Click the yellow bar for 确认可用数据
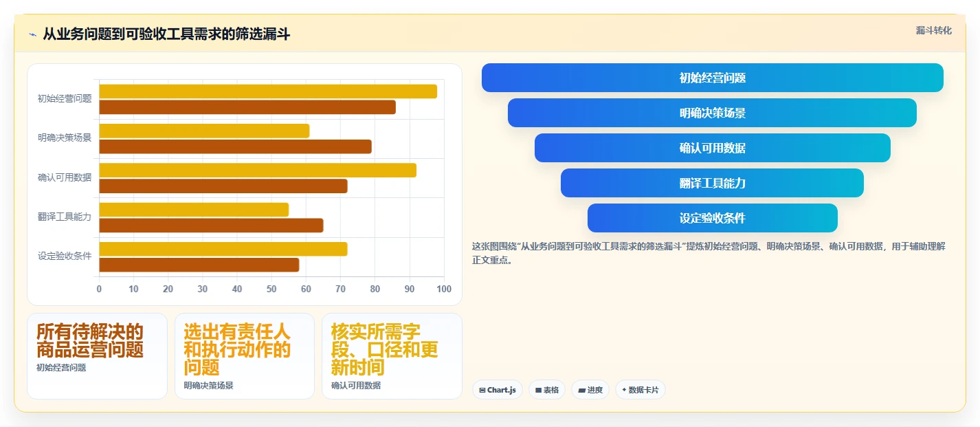Image resolution: width=980 pixels, height=427 pixels. click(x=258, y=171)
